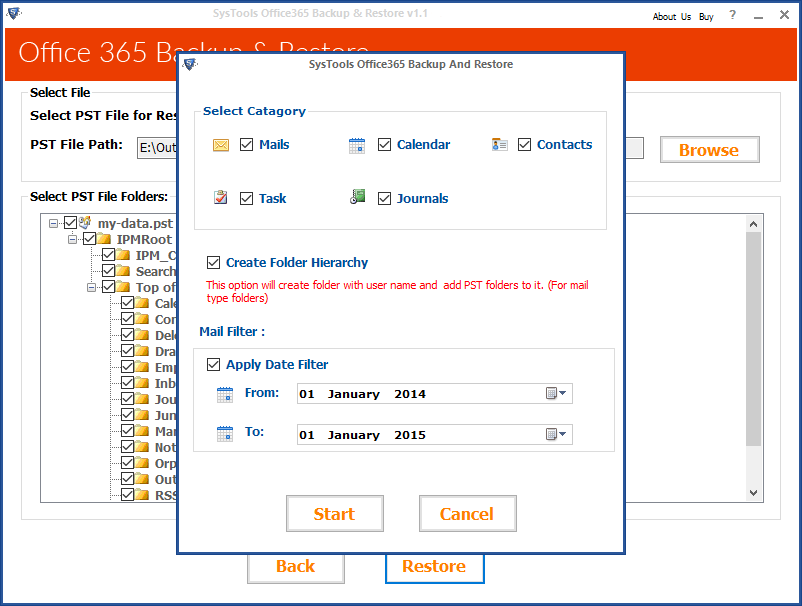Uncheck the Mails category checkbox
The height and width of the screenshot is (606, 802).
pos(247,145)
